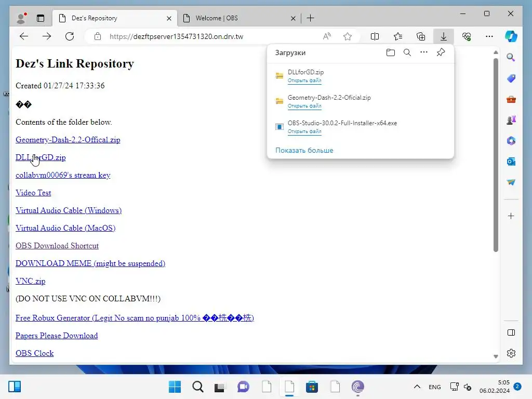
Task: Switch ENG input language indicator
Action: (x=435, y=387)
